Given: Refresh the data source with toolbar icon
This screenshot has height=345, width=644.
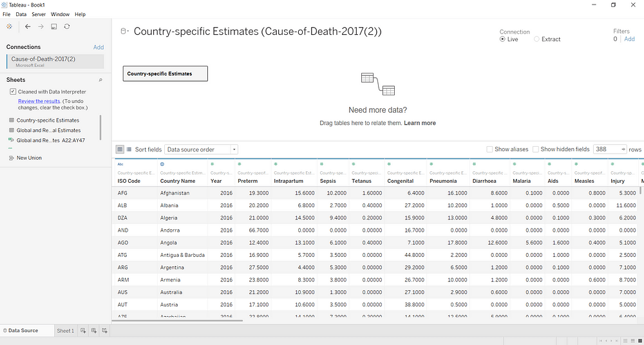Looking at the screenshot, I should point(67,26).
